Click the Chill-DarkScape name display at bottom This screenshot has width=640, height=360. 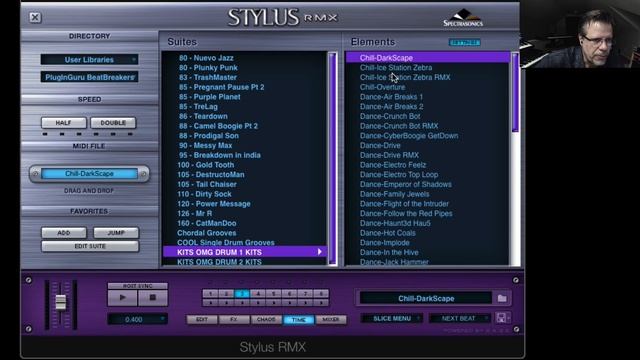[426, 298]
